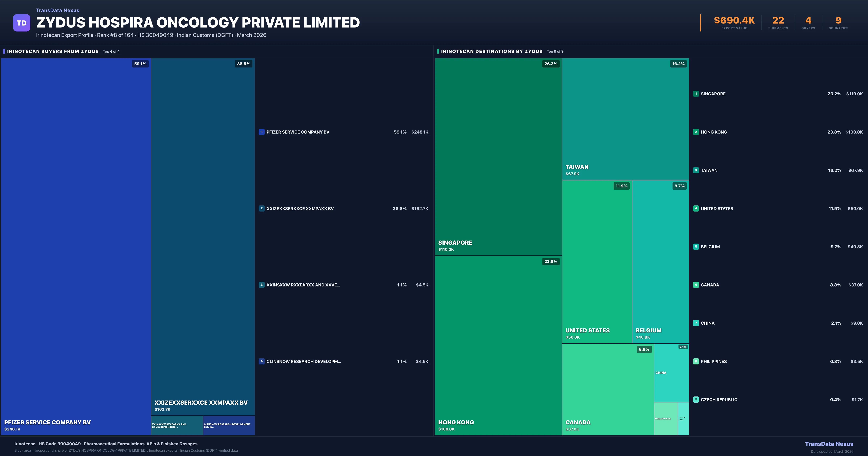The width and height of the screenshot is (868, 456).
Task: Switch to Irinotecan Buyers from Zydus section
Action: click(53, 51)
